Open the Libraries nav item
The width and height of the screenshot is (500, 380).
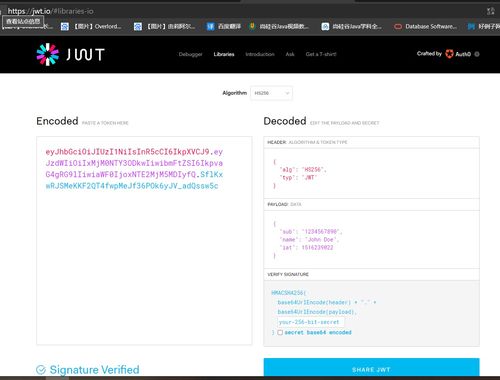click(224, 54)
